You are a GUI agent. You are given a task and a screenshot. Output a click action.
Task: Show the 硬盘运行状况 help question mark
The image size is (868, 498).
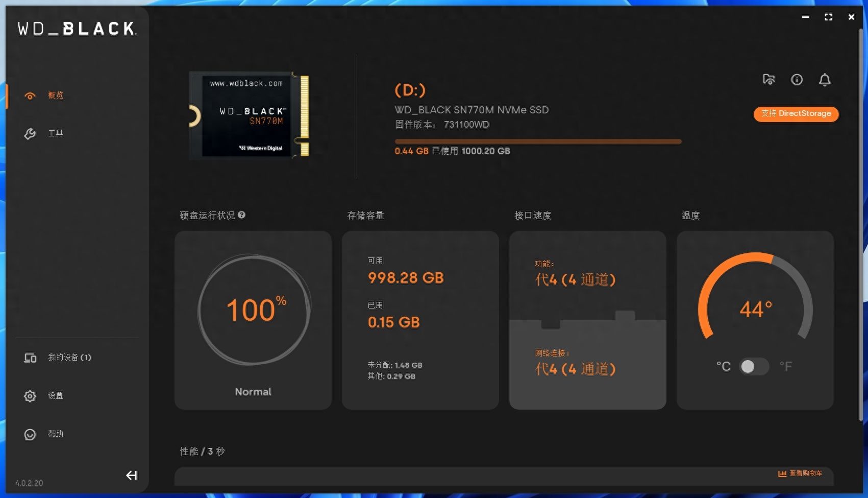click(x=242, y=215)
